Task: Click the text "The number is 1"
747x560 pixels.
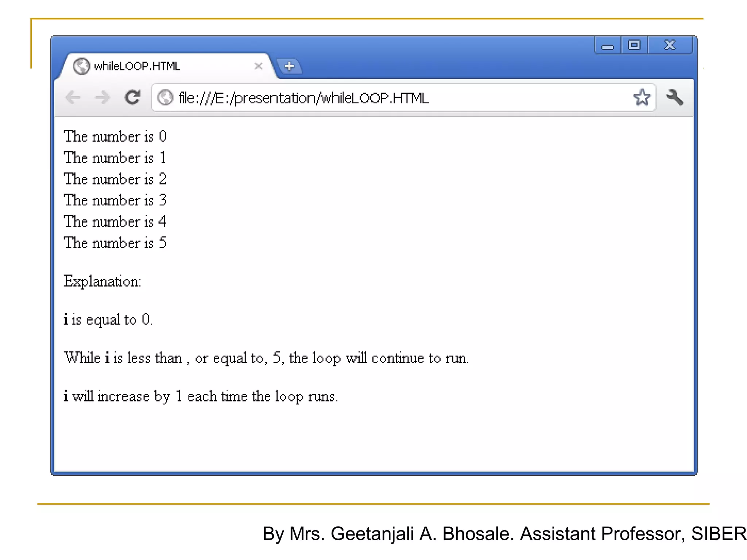Action: point(115,158)
